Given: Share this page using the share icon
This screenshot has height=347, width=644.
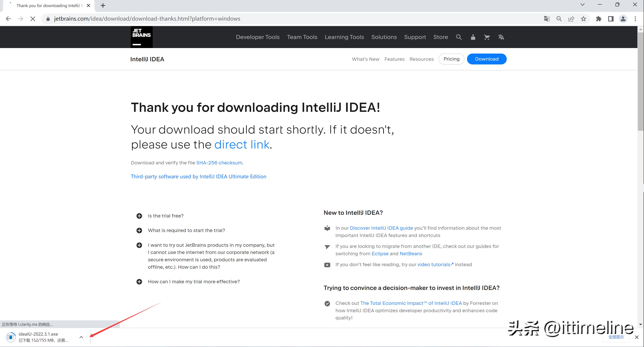Looking at the screenshot, I should tap(571, 19).
